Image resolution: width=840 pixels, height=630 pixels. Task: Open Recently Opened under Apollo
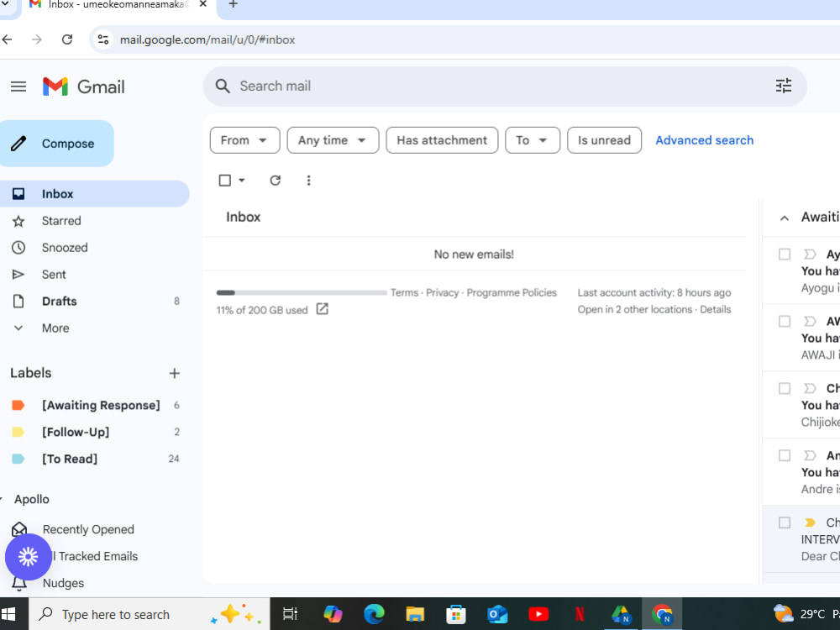(x=88, y=529)
